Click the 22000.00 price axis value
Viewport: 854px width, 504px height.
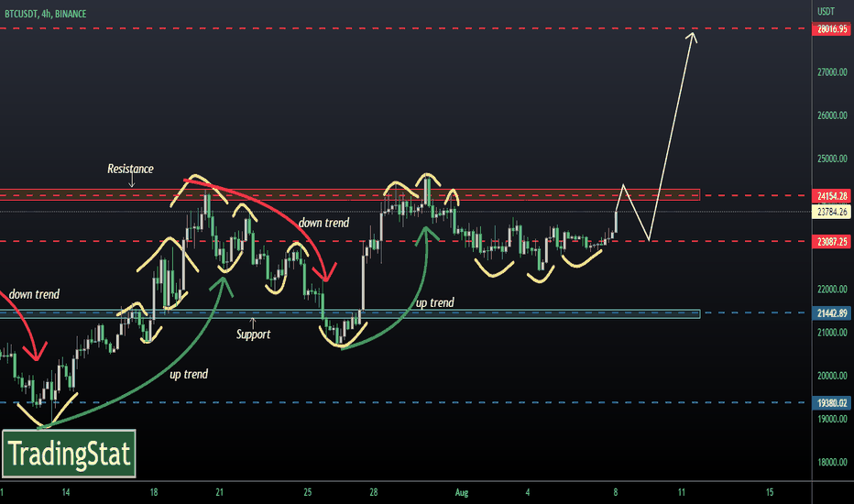(x=832, y=289)
